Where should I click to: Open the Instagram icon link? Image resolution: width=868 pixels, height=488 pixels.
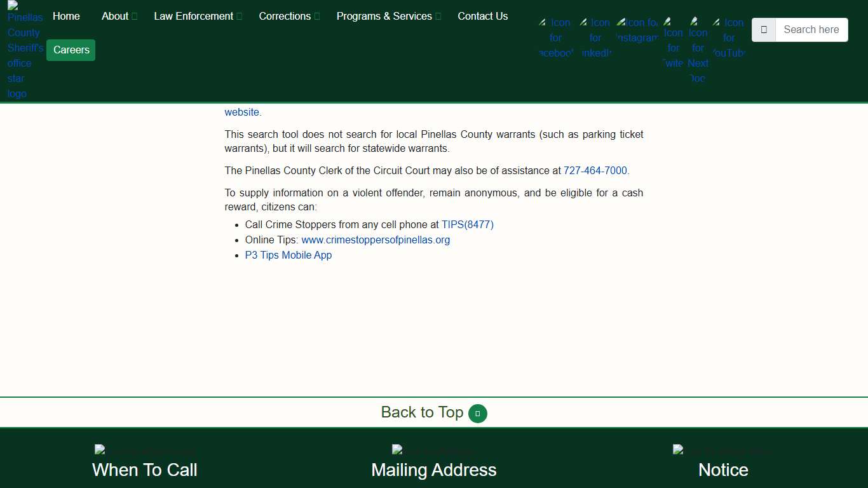[637, 30]
